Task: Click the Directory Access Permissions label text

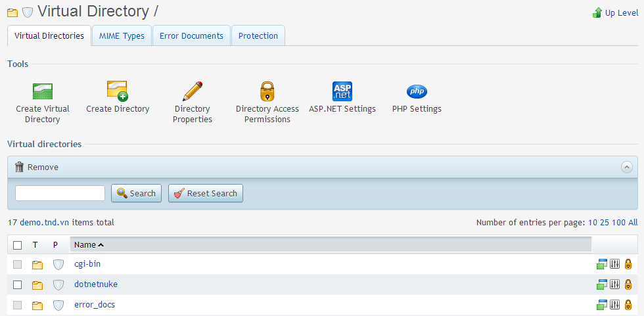Action: [267, 114]
